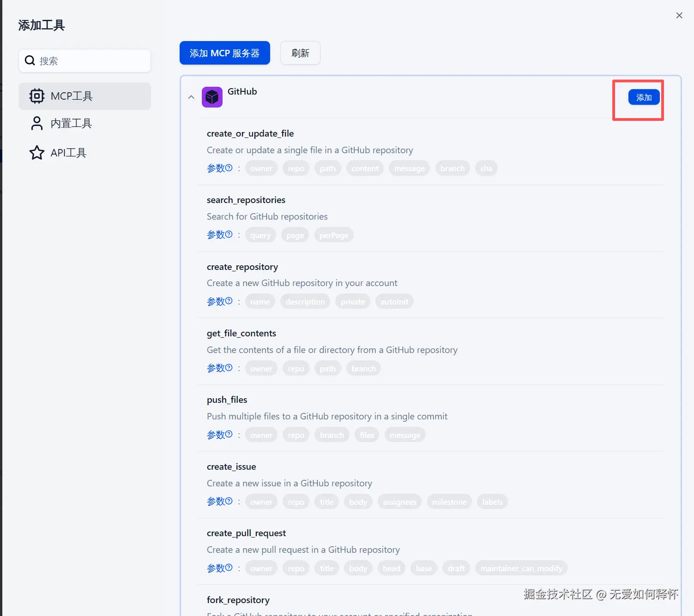The height and width of the screenshot is (616, 694).
Task: Open help for create_issue 参数
Action: click(229, 501)
